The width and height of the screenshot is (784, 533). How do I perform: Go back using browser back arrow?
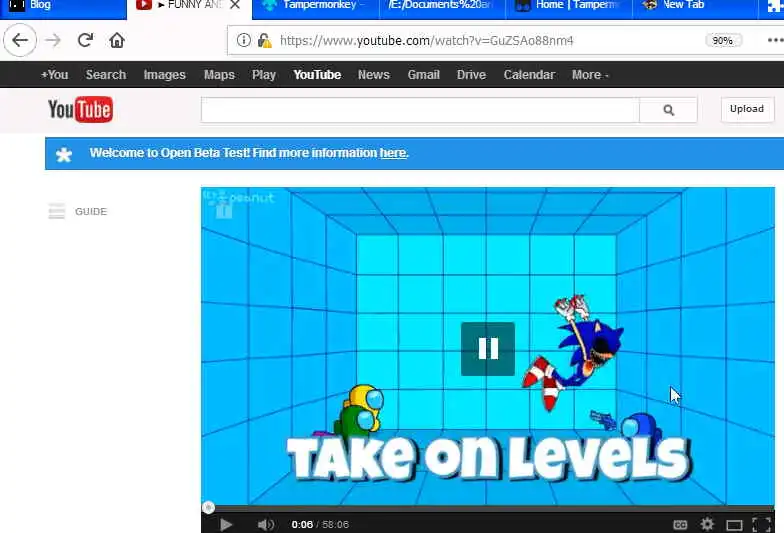(x=20, y=40)
